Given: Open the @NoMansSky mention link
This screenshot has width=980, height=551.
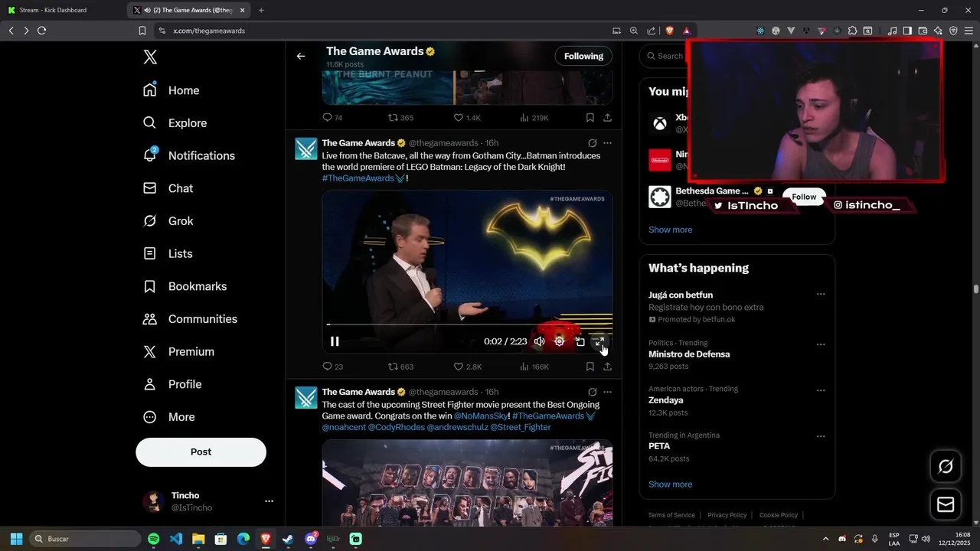Looking at the screenshot, I should click(481, 416).
